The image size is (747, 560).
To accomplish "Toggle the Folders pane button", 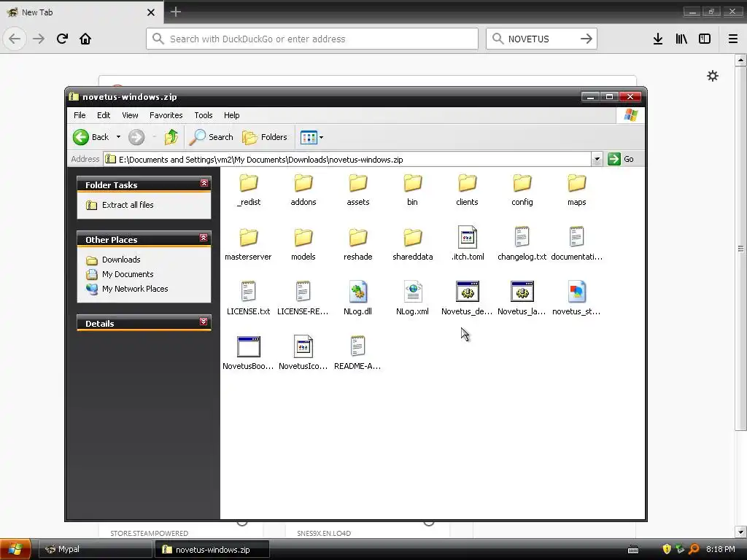I will point(265,137).
